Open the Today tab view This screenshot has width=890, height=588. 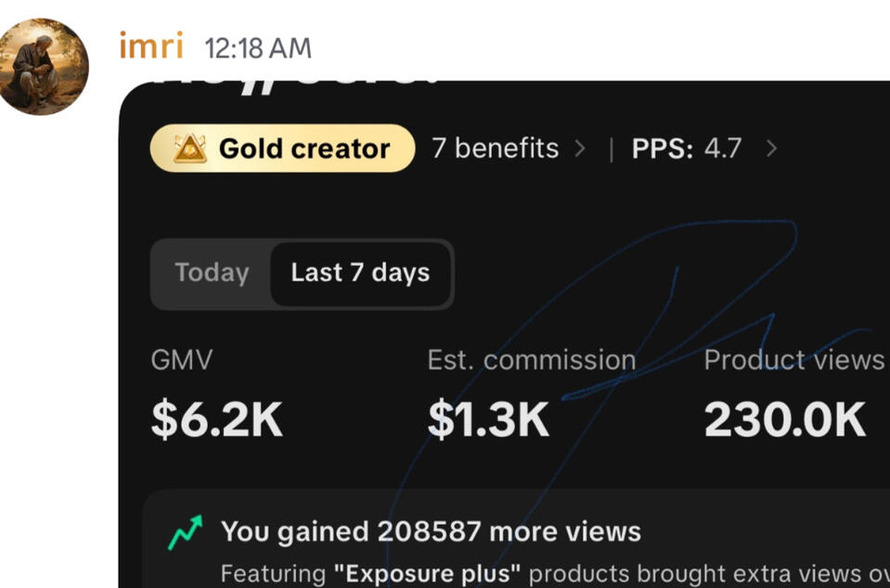[x=211, y=273]
